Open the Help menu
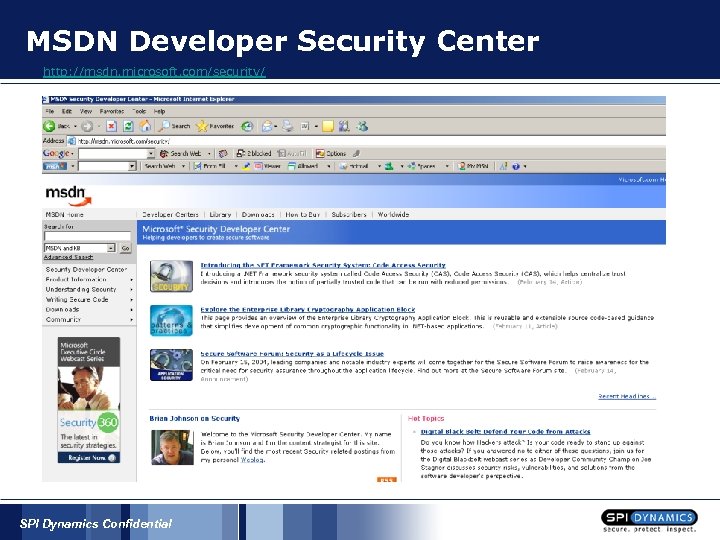 pos(159,112)
